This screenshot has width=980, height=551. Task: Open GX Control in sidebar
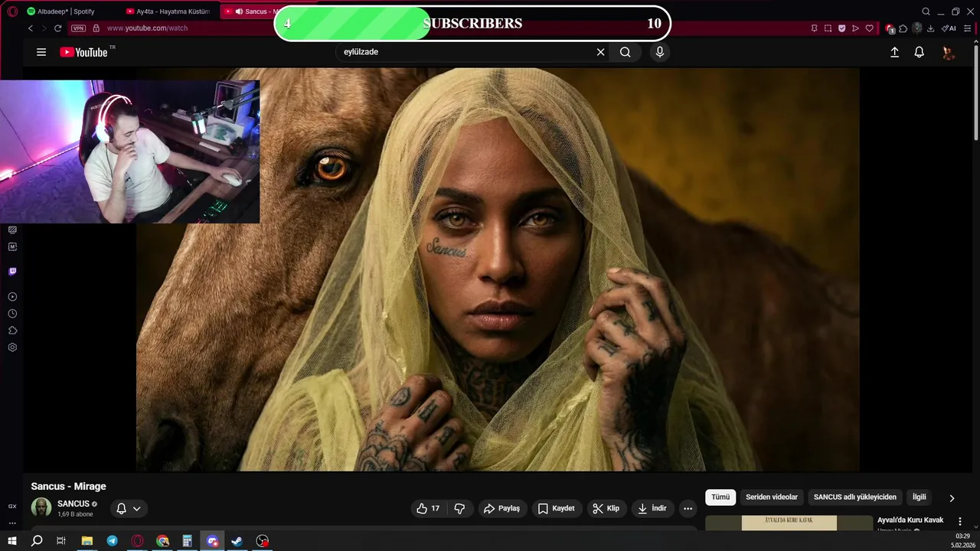[12, 506]
